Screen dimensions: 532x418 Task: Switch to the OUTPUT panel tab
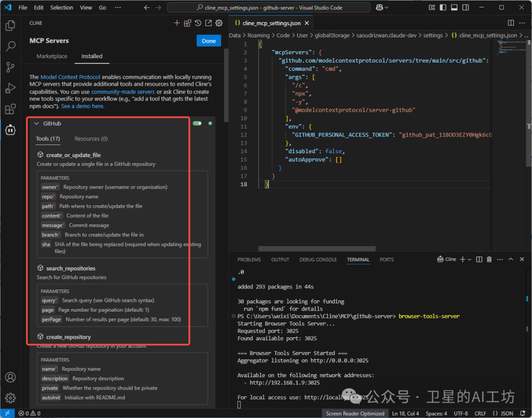coord(280,259)
